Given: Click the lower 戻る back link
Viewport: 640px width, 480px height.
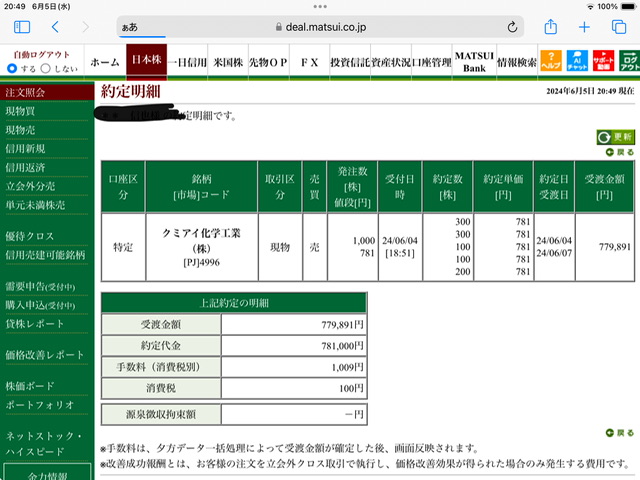Looking at the screenshot, I should 620,433.
